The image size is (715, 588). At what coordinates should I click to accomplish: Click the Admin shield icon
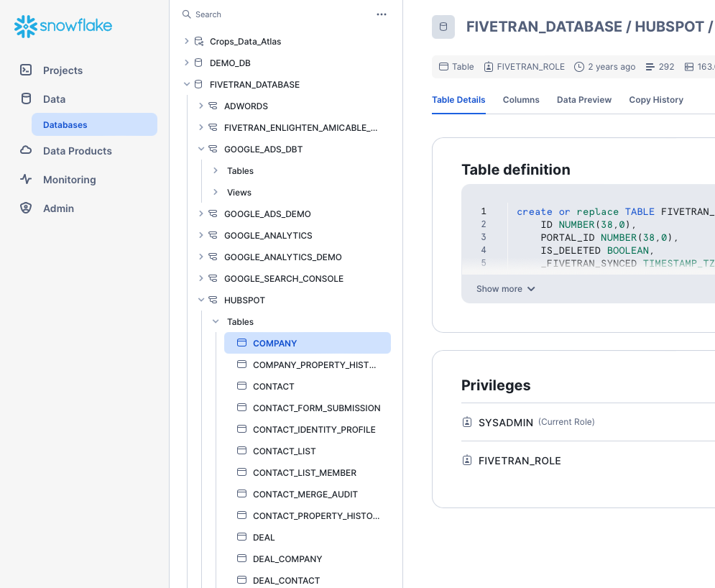click(26, 208)
